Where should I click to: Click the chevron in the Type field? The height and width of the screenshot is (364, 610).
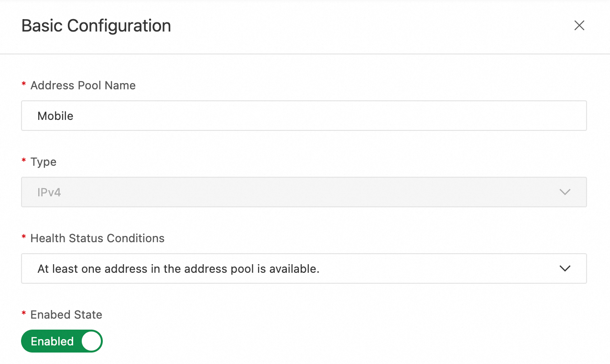click(x=565, y=192)
